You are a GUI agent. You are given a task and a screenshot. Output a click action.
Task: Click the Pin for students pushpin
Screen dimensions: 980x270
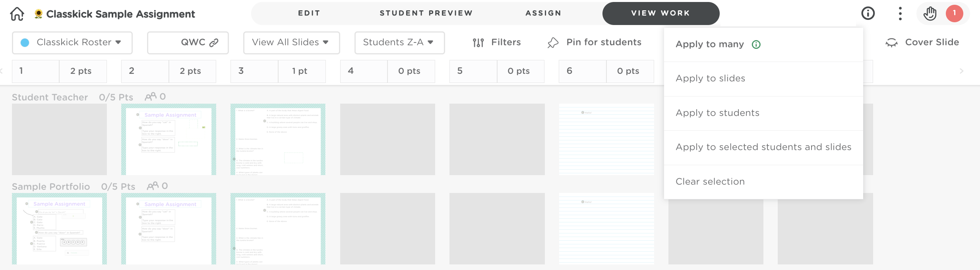[553, 42]
